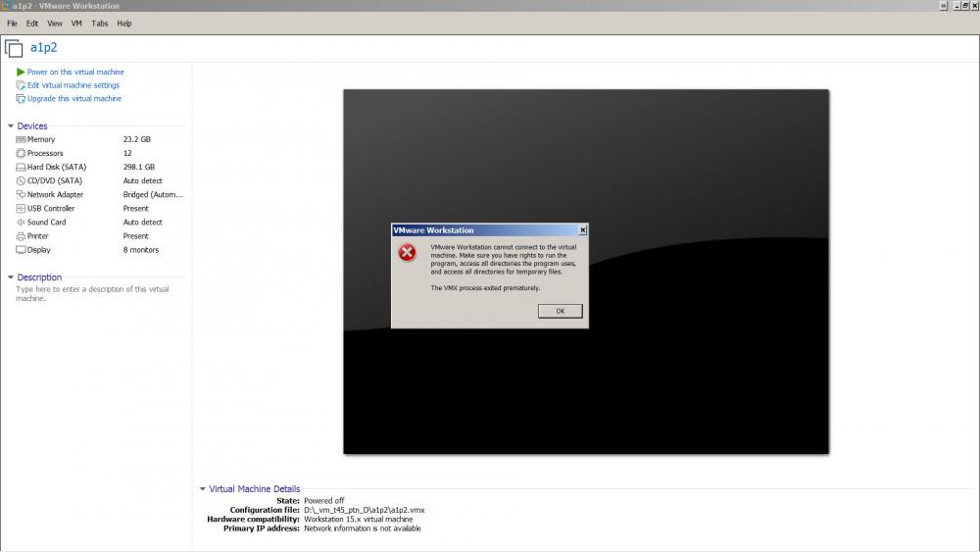Click the State value Powered off
Image resolution: width=980 pixels, height=552 pixels.
coord(323,501)
